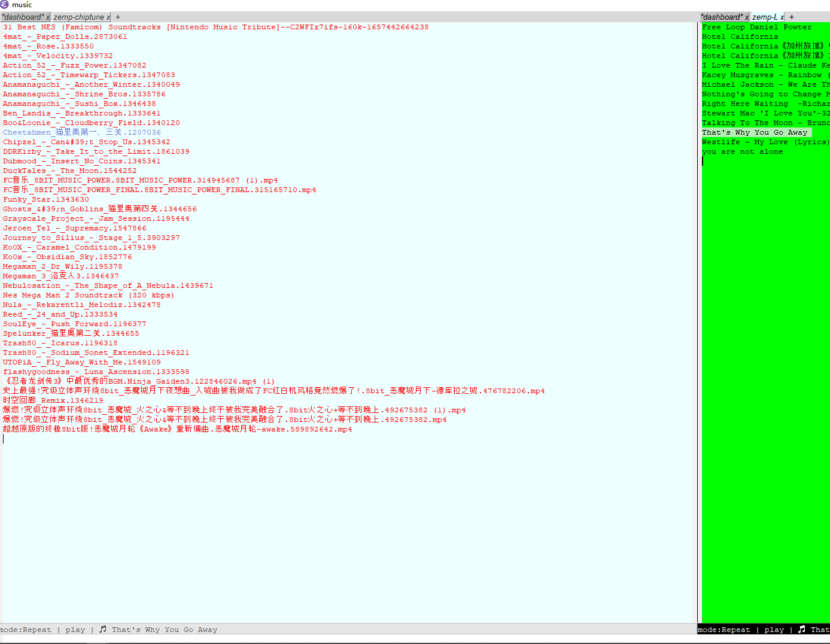Select Jeroen_Tel_-_Supremacy entry
Screen dimensions: 830x644
[x=75, y=228]
